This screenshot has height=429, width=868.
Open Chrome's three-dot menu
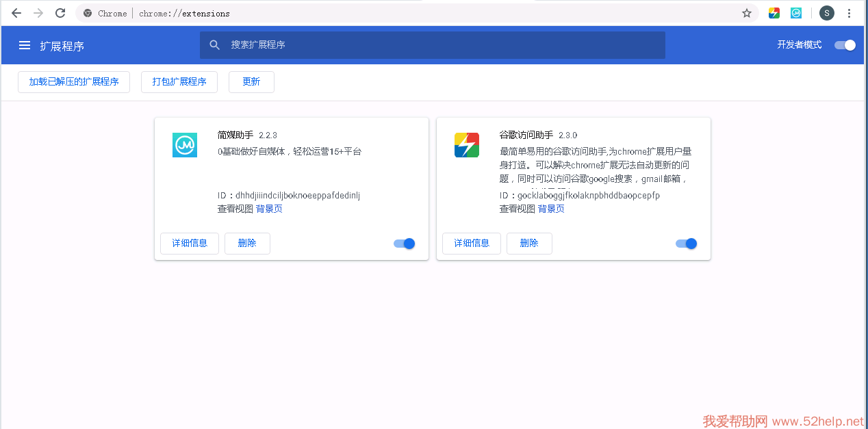[850, 13]
